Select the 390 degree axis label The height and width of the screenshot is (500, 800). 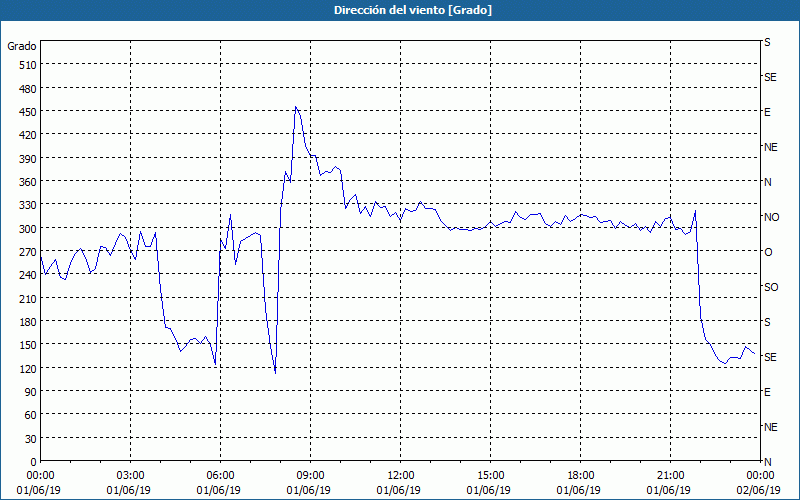[x=28, y=159]
